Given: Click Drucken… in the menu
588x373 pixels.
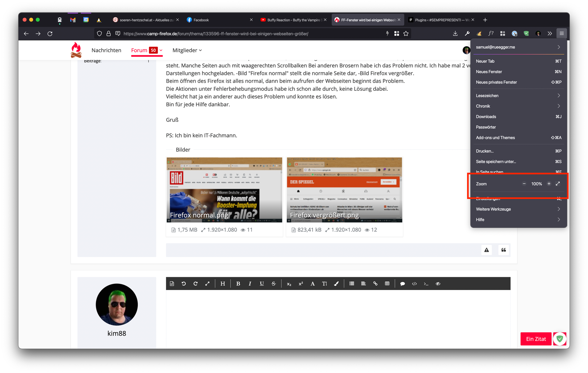Looking at the screenshot, I should (x=518, y=151).
